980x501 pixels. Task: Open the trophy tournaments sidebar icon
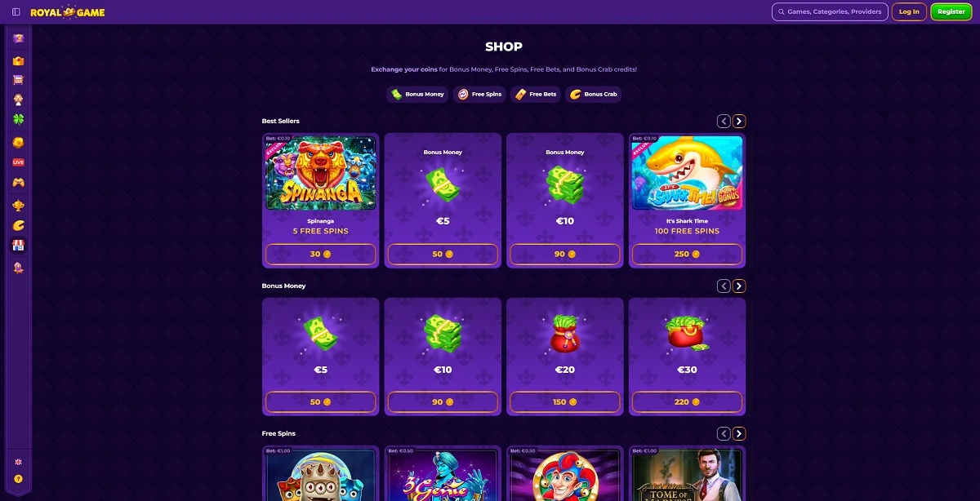18,205
